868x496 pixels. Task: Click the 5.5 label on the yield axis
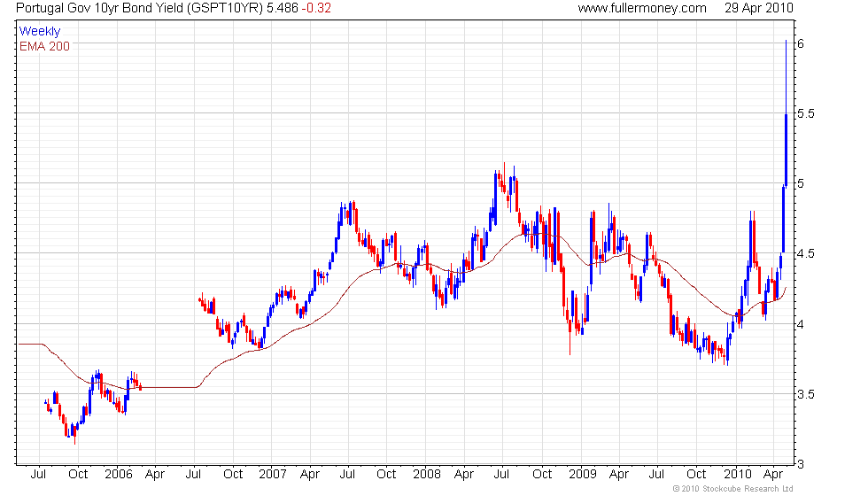tap(806, 113)
